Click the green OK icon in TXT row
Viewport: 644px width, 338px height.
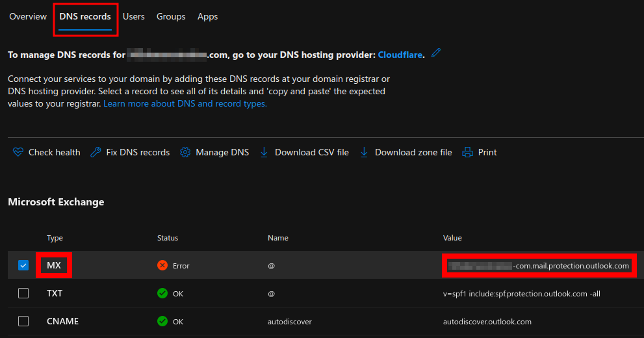162,293
